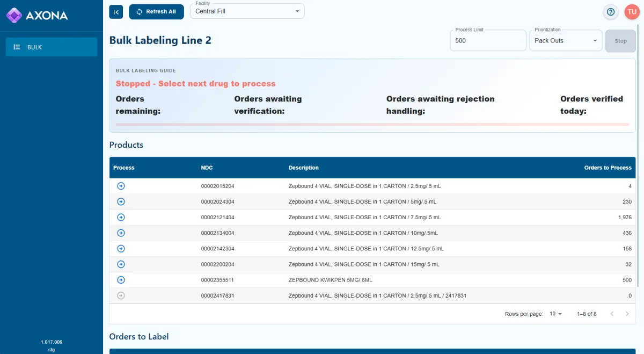Click the Orders to Label heading
This screenshot has width=644, height=354.
point(139,337)
